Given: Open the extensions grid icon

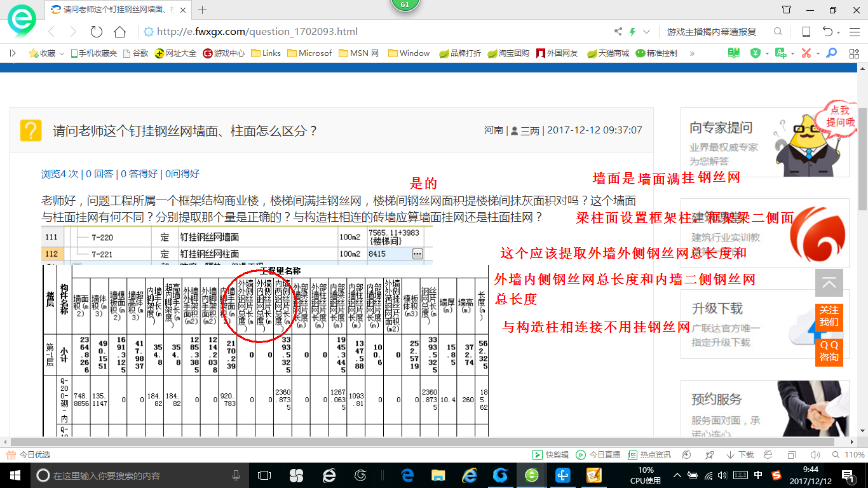Looking at the screenshot, I should [853, 53].
